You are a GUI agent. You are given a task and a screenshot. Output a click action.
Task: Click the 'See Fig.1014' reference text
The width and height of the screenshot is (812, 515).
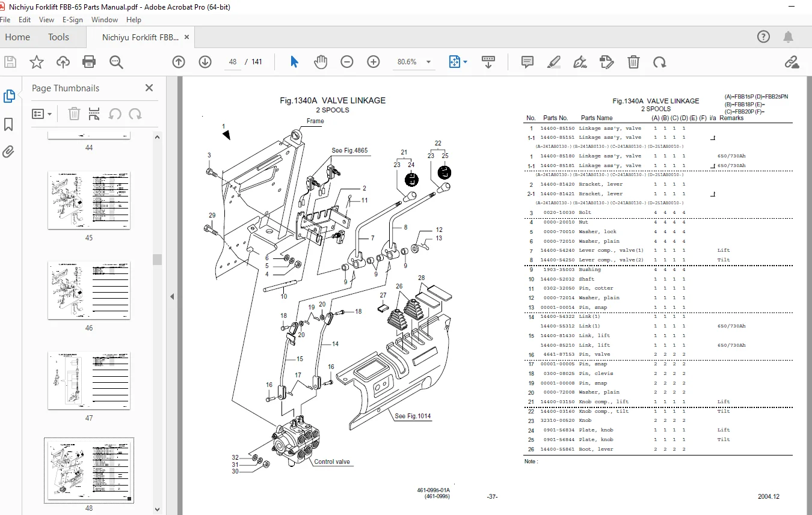pyautogui.click(x=413, y=416)
